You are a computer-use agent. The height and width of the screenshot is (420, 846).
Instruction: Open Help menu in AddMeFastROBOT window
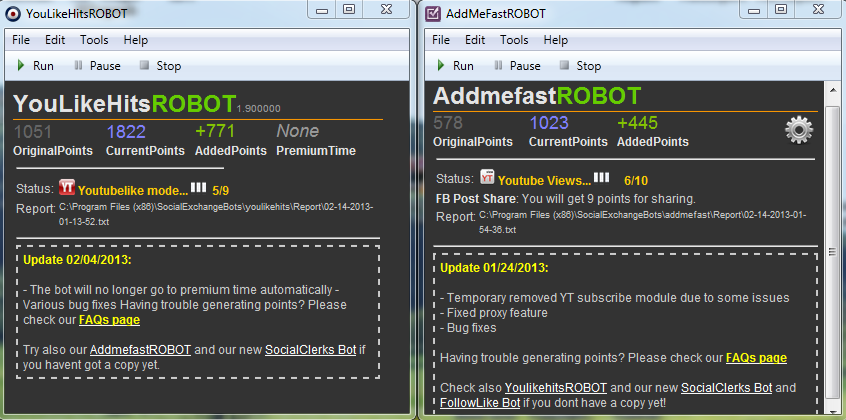pos(555,40)
